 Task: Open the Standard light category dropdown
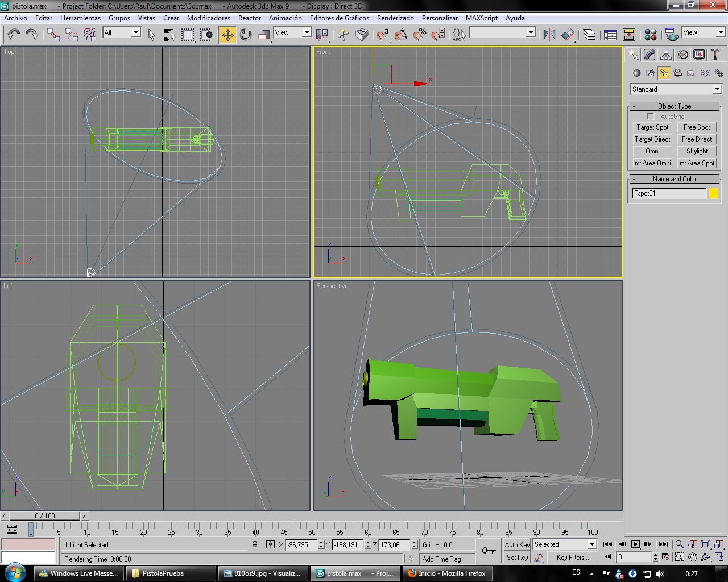coord(676,89)
